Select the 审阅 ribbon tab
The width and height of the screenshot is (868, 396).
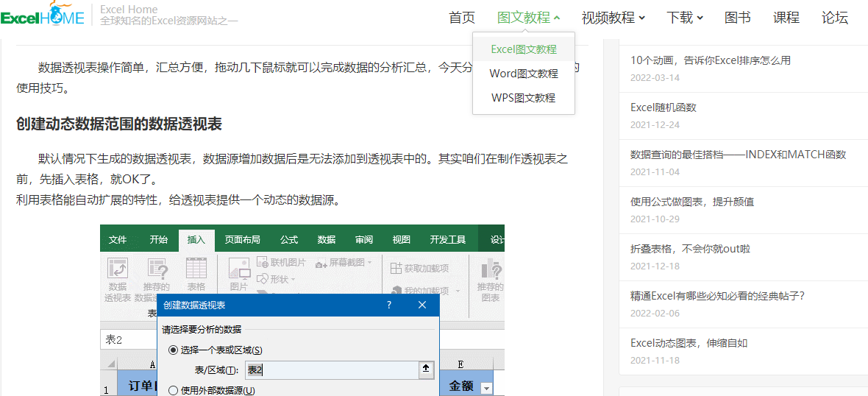tap(364, 240)
